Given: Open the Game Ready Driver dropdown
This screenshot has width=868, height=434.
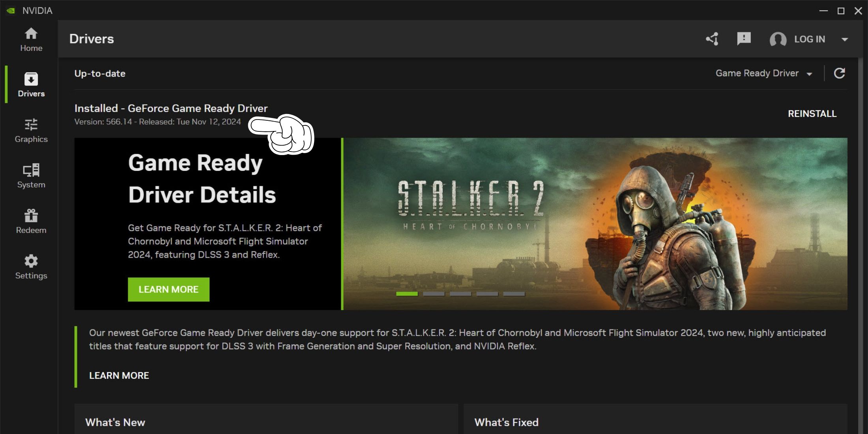Looking at the screenshot, I should click(764, 73).
